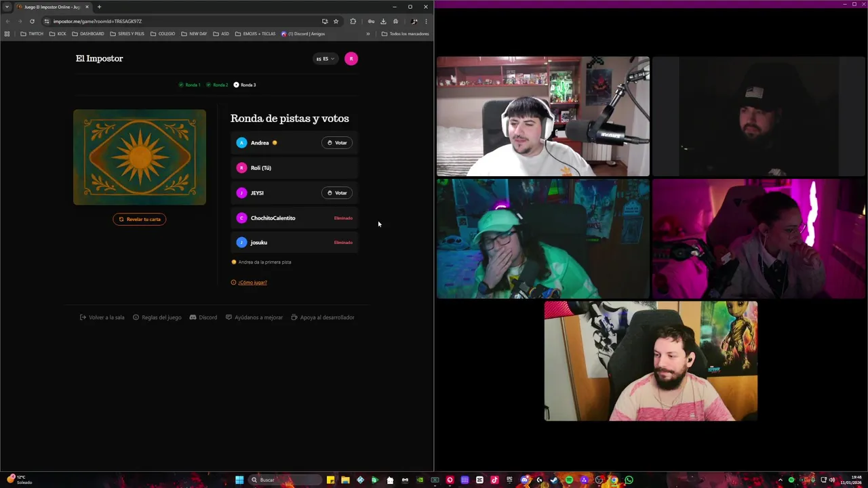Open the SERIES Y PELIS bookmark folder
Image resolution: width=868 pixels, height=488 pixels.
click(127, 34)
